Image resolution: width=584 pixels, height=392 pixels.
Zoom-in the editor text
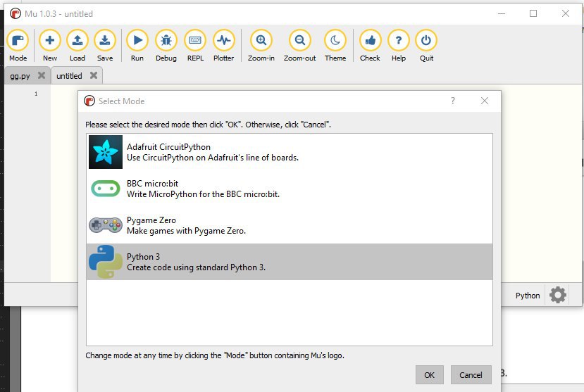click(261, 45)
